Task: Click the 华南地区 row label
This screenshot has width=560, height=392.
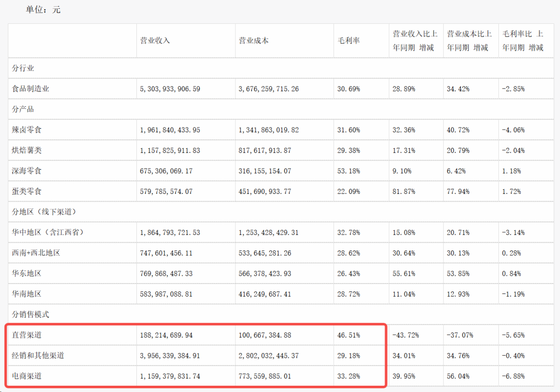Action: [27, 294]
